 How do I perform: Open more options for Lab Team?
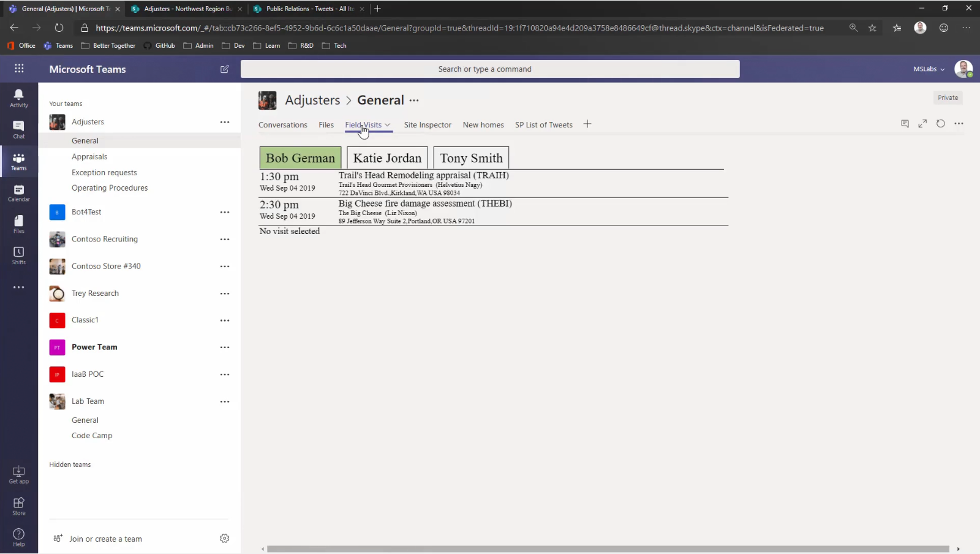click(225, 401)
